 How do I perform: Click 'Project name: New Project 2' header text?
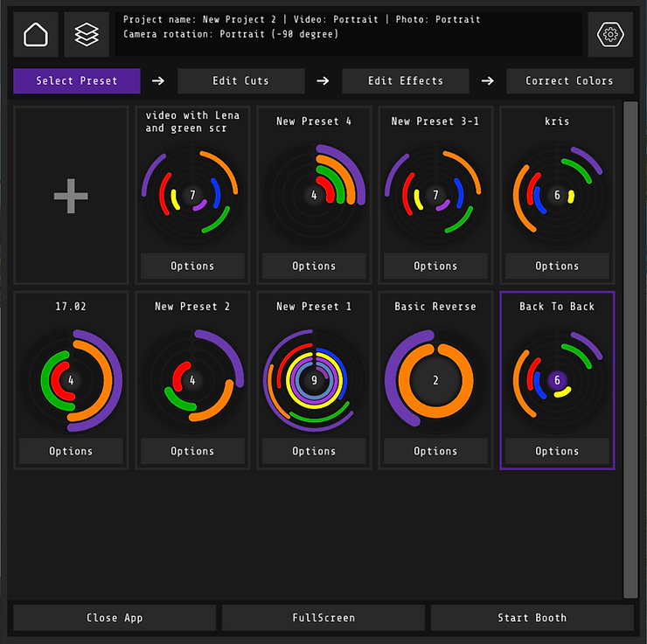(x=199, y=19)
